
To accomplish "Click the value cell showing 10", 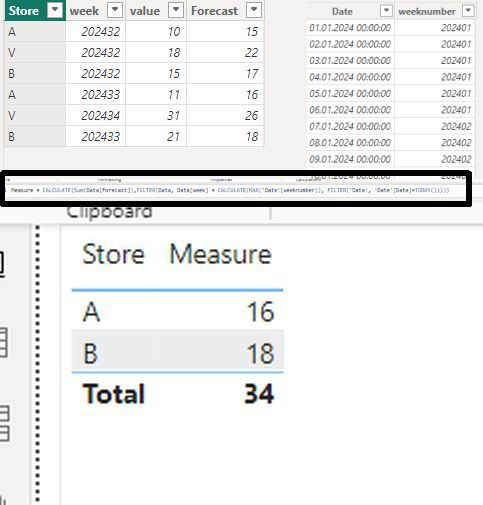I will [x=156, y=32].
